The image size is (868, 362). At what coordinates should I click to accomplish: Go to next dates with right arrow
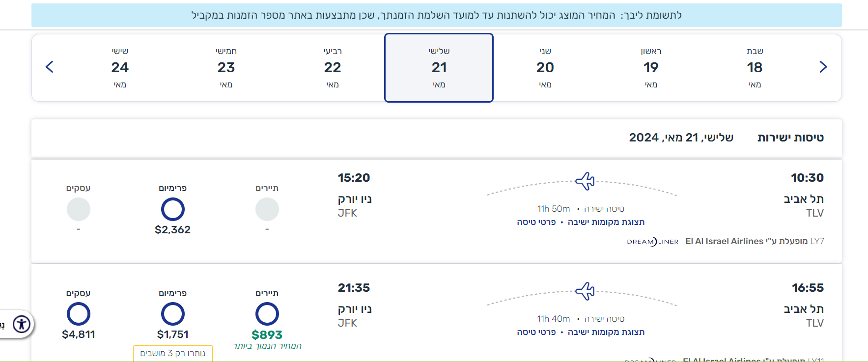point(823,67)
